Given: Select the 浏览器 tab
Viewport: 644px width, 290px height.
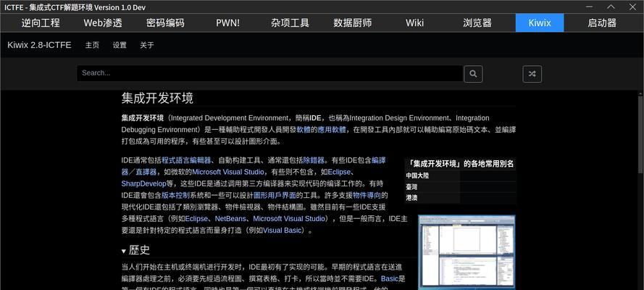Looking at the screenshot, I should pos(477,22).
